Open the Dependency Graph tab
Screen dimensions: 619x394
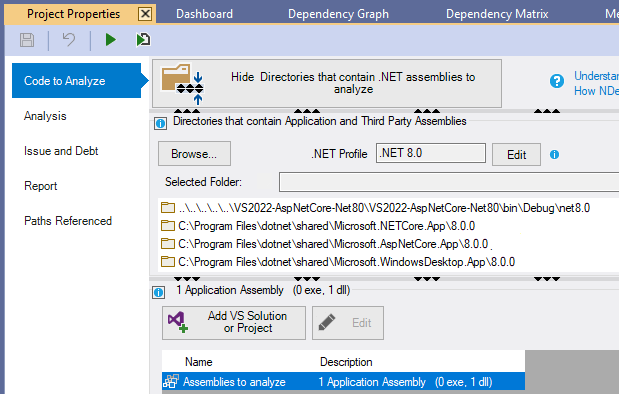point(338,14)
